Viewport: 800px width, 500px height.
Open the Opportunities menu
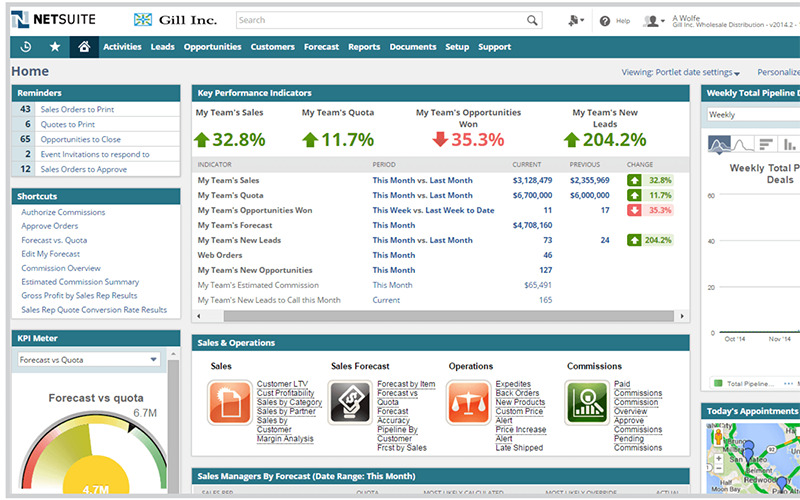[x=212, y=47]
